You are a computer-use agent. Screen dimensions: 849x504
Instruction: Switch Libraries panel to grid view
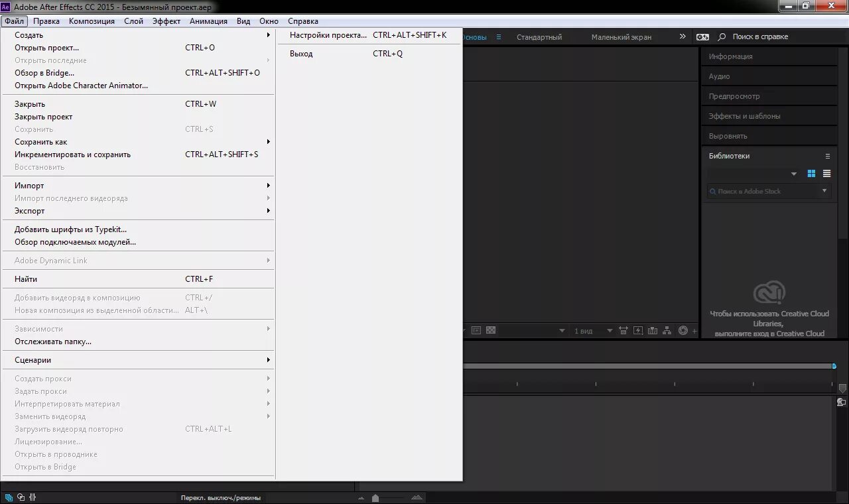[x=811, y=174]
